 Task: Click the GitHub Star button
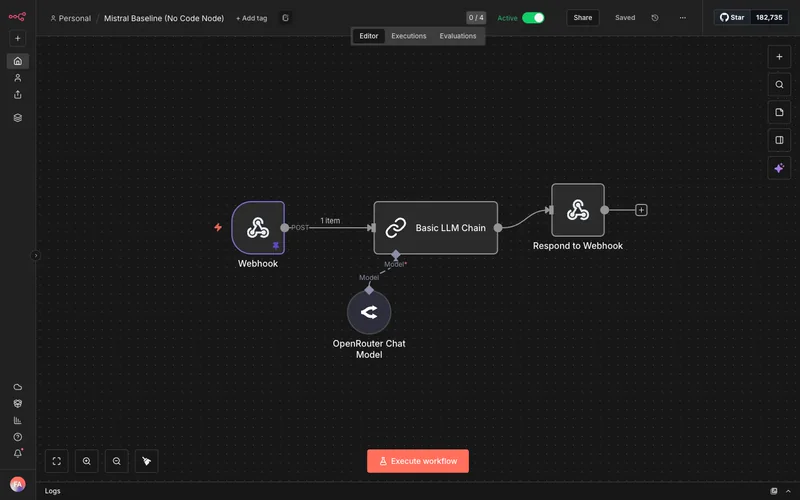coord(732,17)
